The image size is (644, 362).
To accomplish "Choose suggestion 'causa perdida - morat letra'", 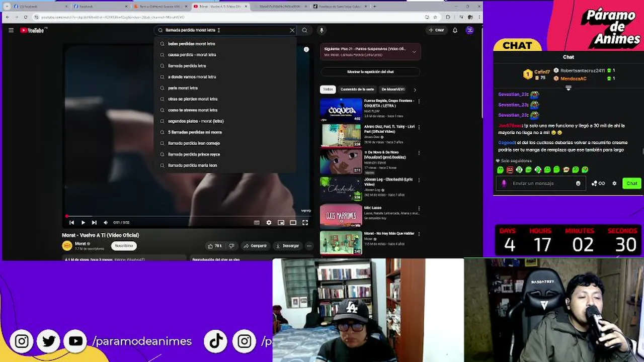I will coord(225,55).
